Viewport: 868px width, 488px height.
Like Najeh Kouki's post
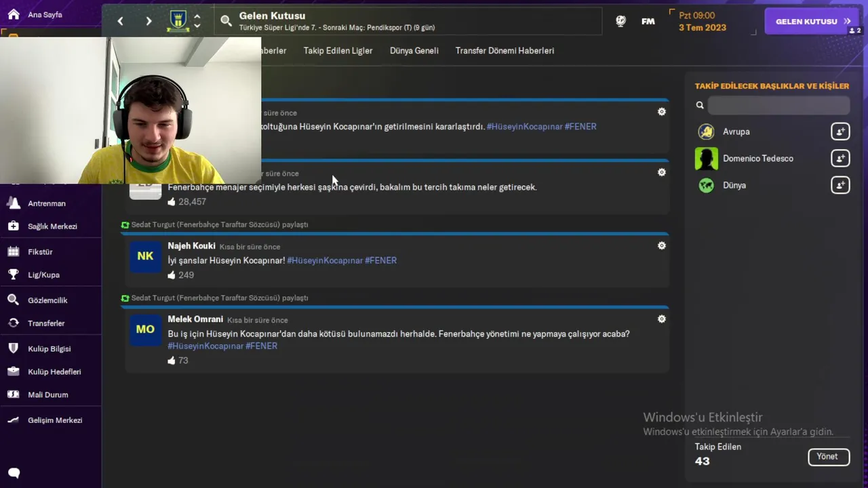click(171, 274)
